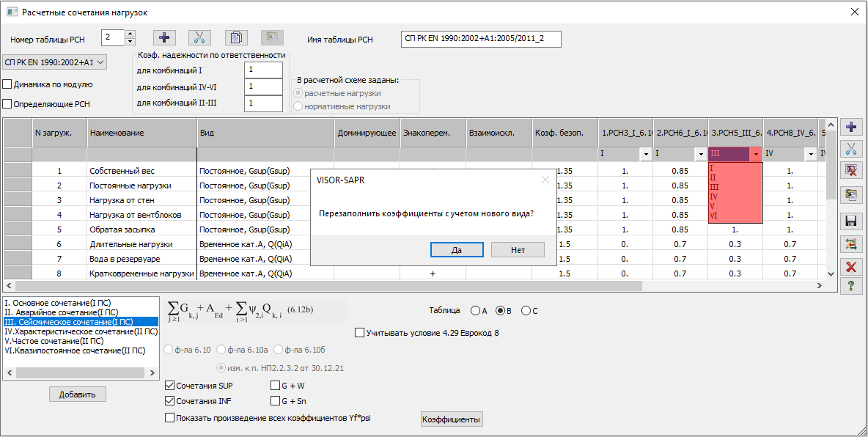Screen dimensions: 868x437
Task: Click the copy table icon in top toolbar
Action: tap(235, 39)
